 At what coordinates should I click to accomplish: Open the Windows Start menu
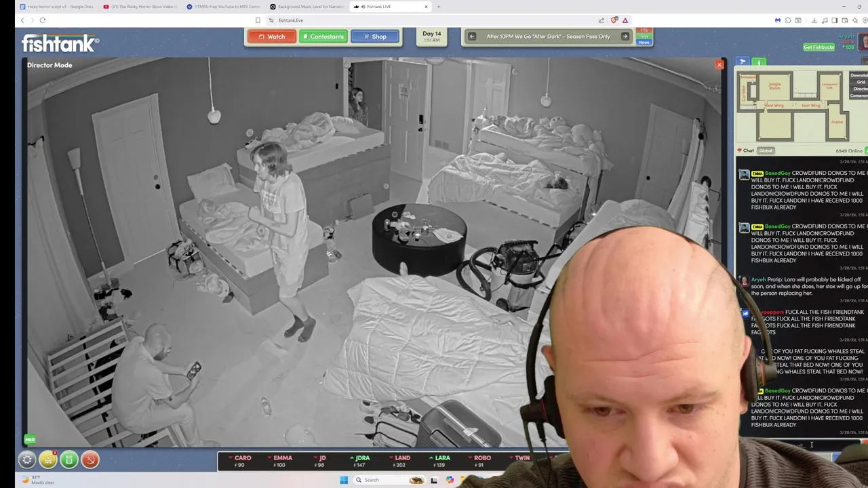coord(344,480)
